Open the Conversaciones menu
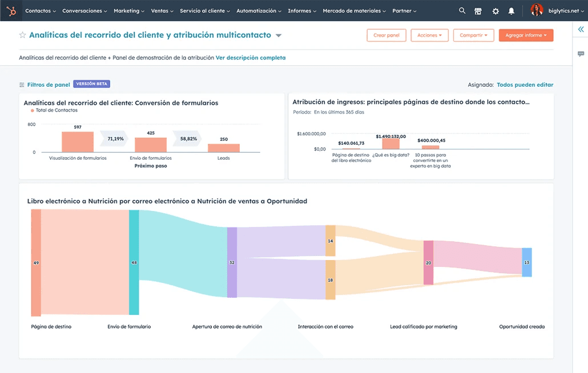Image resolution: width=588 pixels, height=373 pixels. coord(84,11)
